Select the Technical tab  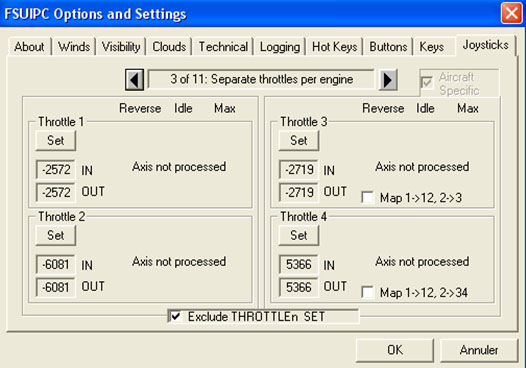click(x=223, y=47)
